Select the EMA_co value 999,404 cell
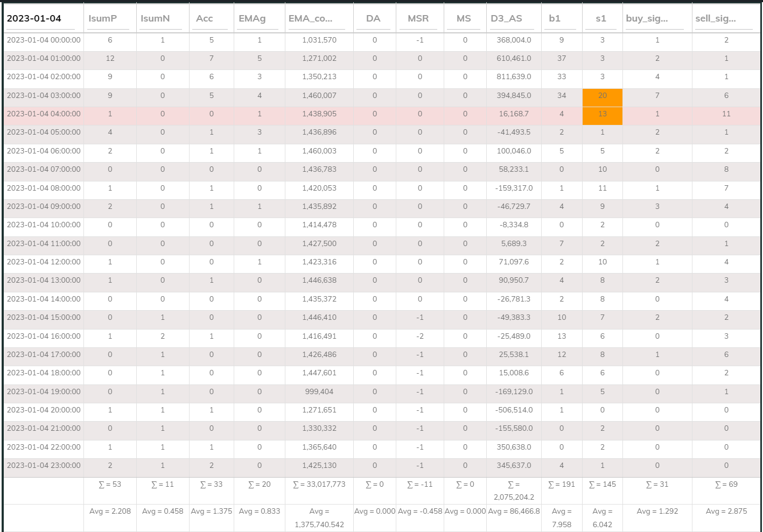Image resolution: width=763 pixels, height=532 pixels. tap(319, 391)
